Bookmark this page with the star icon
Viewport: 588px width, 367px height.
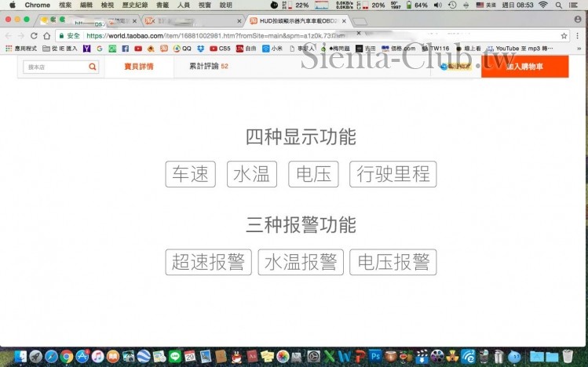coord(564,35)
